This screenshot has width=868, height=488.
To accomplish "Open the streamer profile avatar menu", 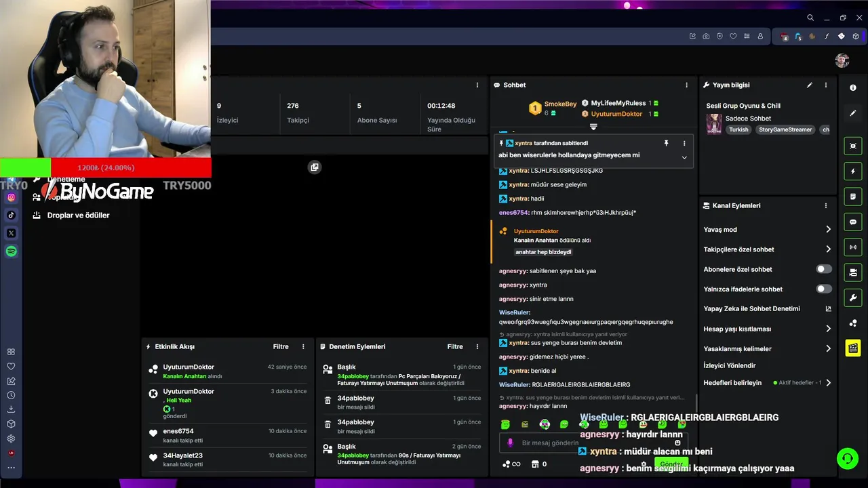I will 842,61.
